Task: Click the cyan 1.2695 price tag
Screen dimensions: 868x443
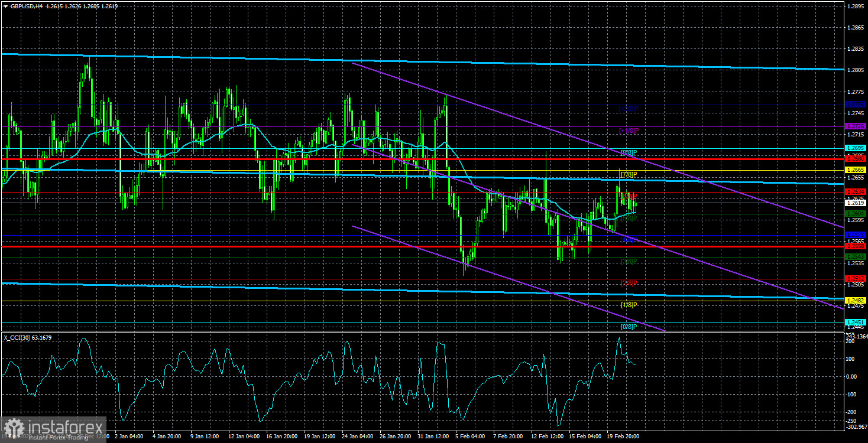Action: (x=855, y=148)
